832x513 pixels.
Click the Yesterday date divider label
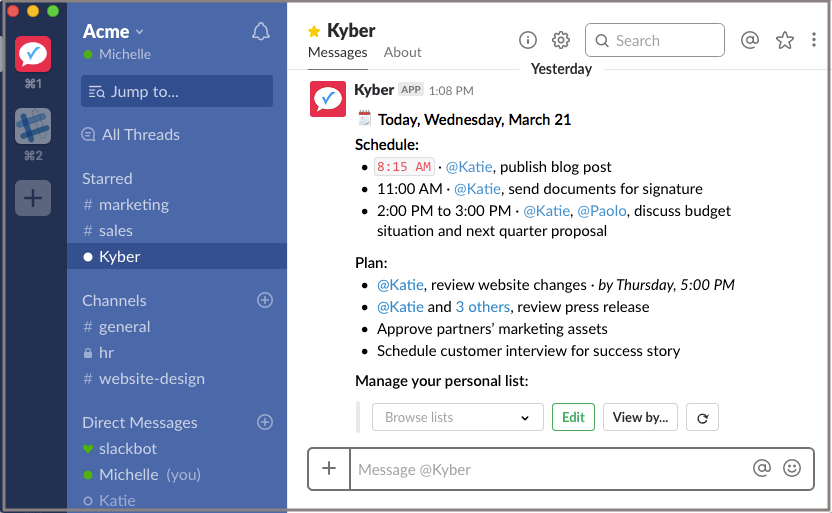coord(561,69)
